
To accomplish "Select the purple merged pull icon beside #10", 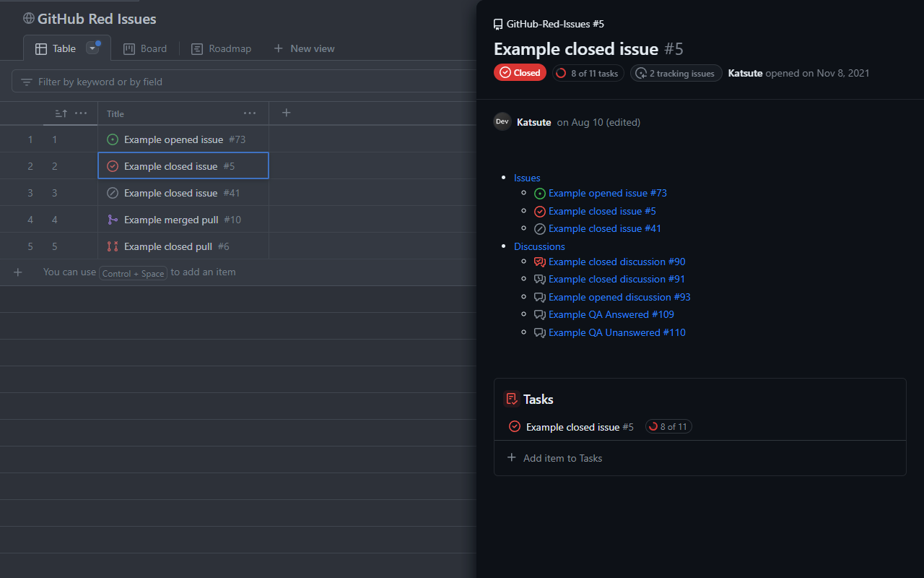I will (x=113, y=219).
